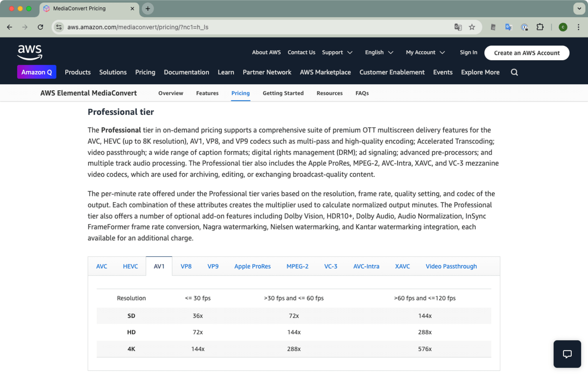Go to the Features subpage
The image size is (588, 379).
[207, 93]
